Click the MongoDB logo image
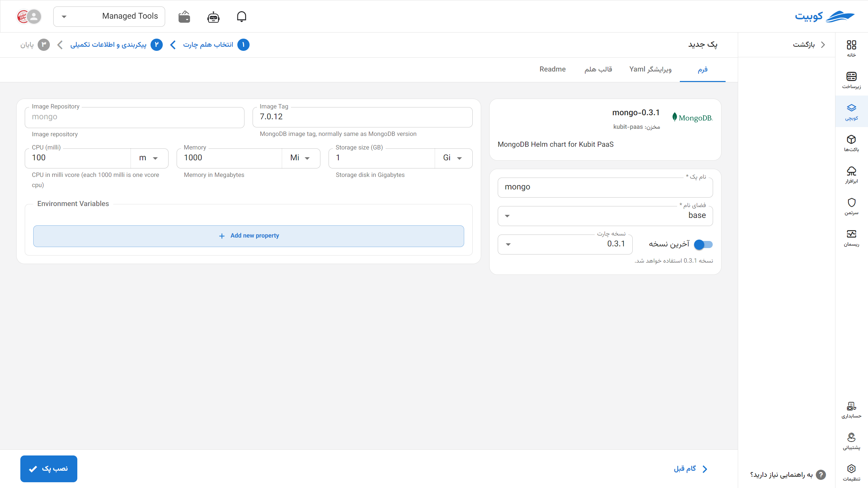The width and height of the screenshot is (868, 488). (x=692, y=117)
